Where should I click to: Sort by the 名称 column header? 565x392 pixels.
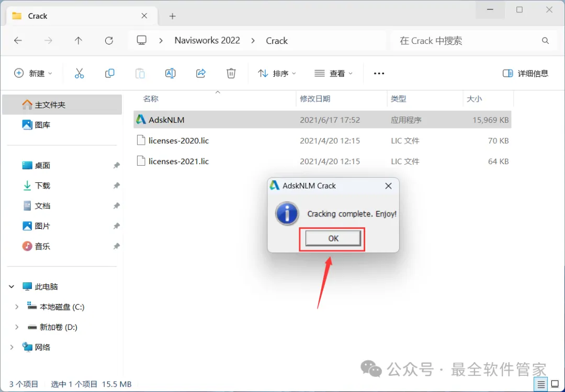click(x=151, y=99)
